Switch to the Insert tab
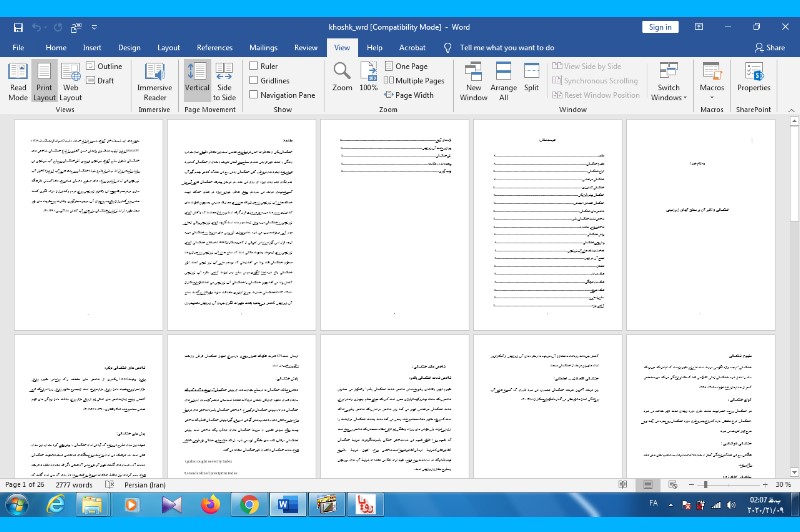The image size is (800, 532). coord(92,47)
